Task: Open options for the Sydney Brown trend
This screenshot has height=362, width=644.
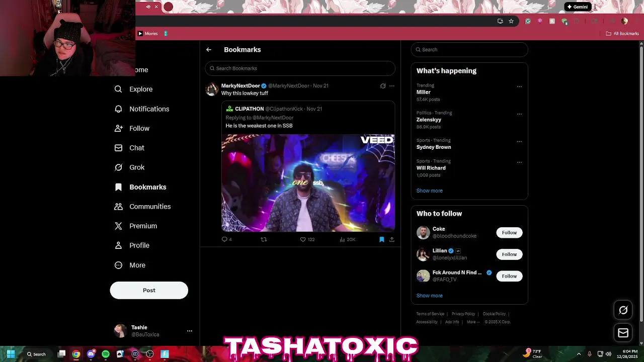Action: (519, 141)
